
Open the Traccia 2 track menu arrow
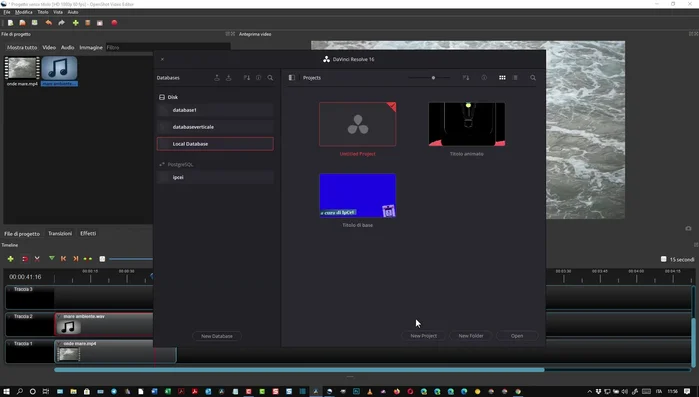(x=9, y=316)
